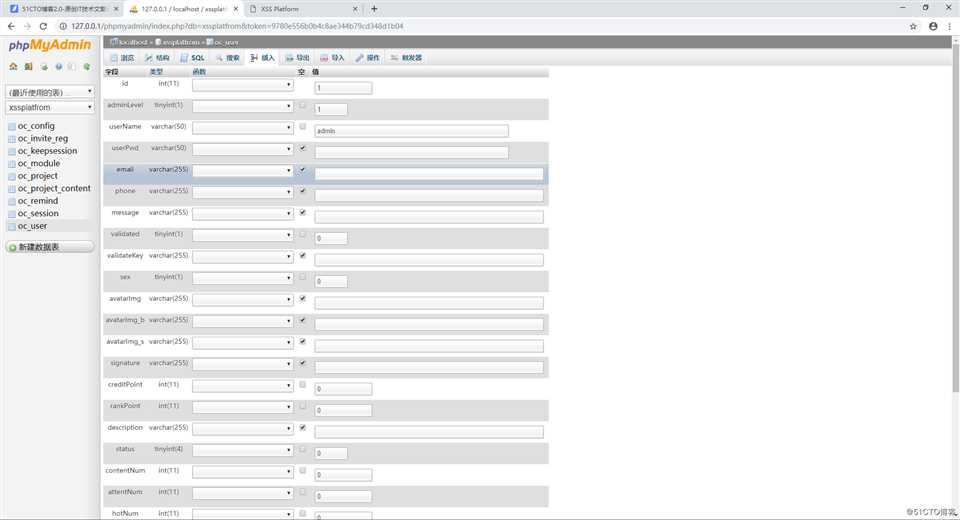The width and height of the screenshot is (960, 520).
Task: Switch to the Structure tab
Action: [x=157, y=58]
